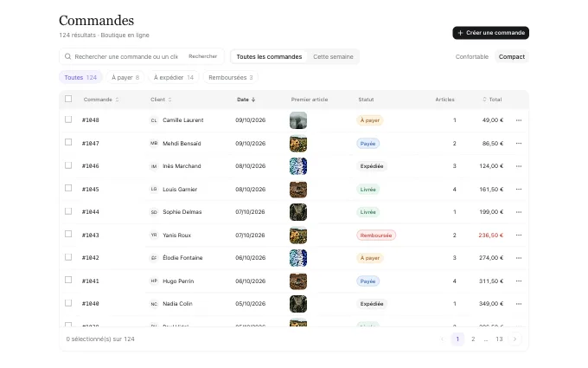Filter by Remboursées orders
This screenshot has height=368, width=588.
(x=231, y=77)
